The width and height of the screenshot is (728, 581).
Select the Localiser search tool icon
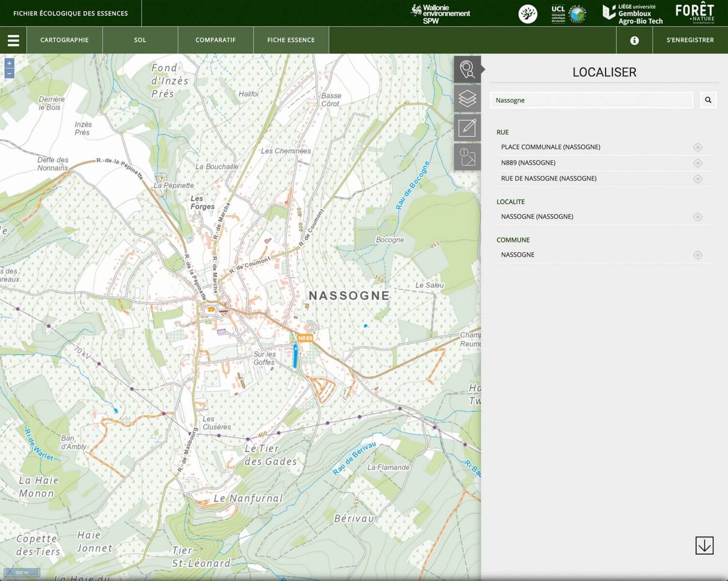(x=467, y=69)
